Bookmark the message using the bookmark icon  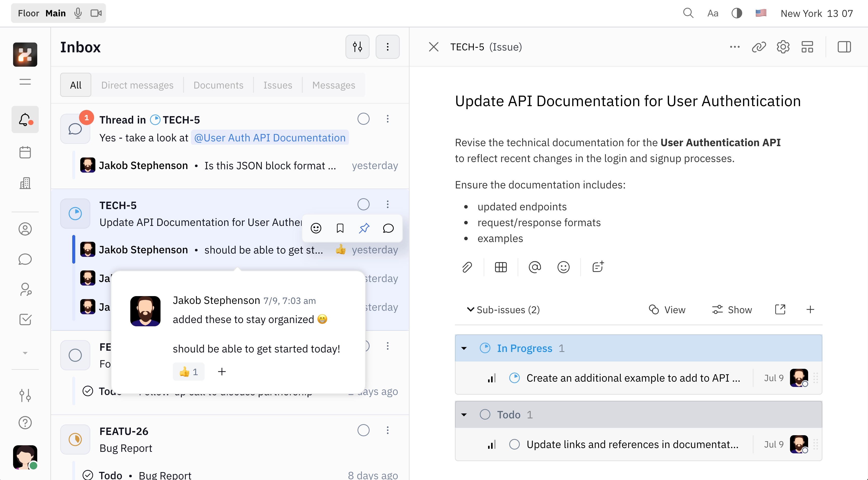tap(340, 228)
